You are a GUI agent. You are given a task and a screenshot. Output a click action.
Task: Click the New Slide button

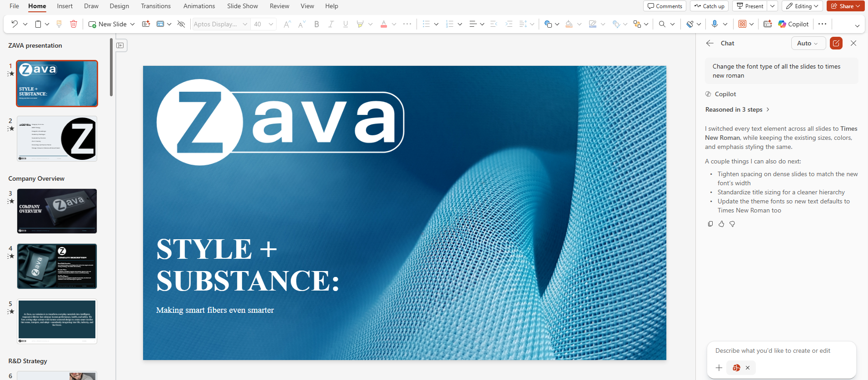108,24
